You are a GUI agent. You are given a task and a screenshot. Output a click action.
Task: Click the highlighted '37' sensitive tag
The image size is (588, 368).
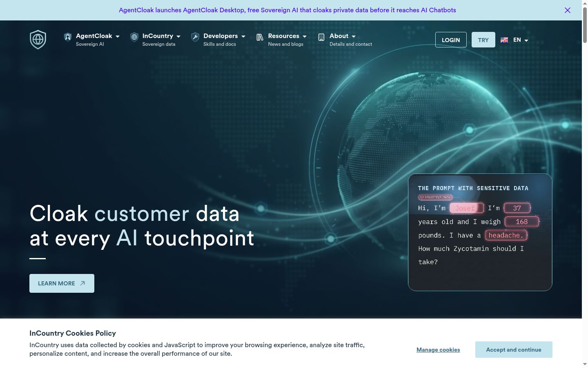pos(517,208)
